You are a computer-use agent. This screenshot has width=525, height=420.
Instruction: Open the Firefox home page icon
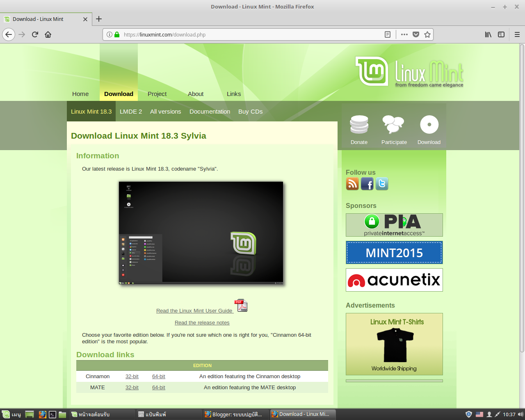click(x=48, y=34)
